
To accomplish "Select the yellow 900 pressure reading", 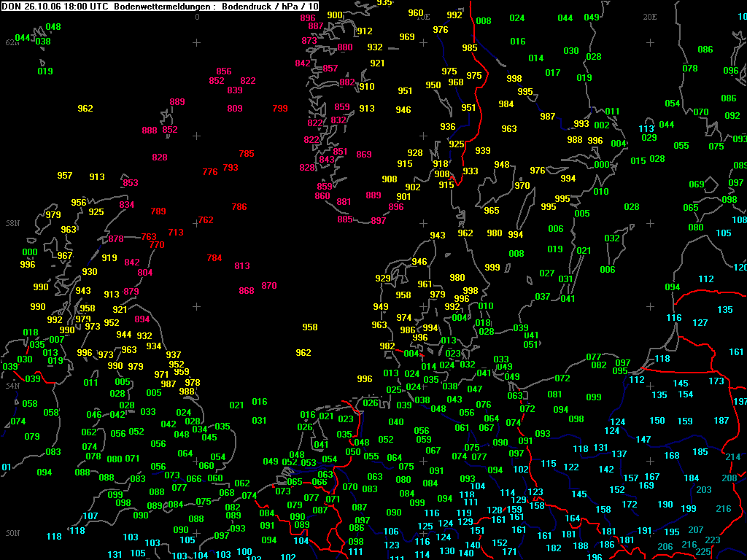I will [335, 15].
